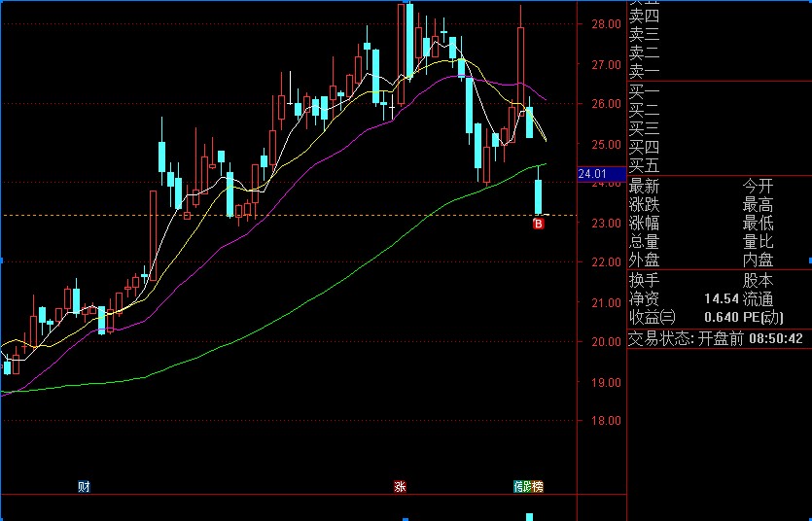The height and width of the screenshot is (521, 812).
Task: Click the 换手 turnover label
Action: coord(644,280)
